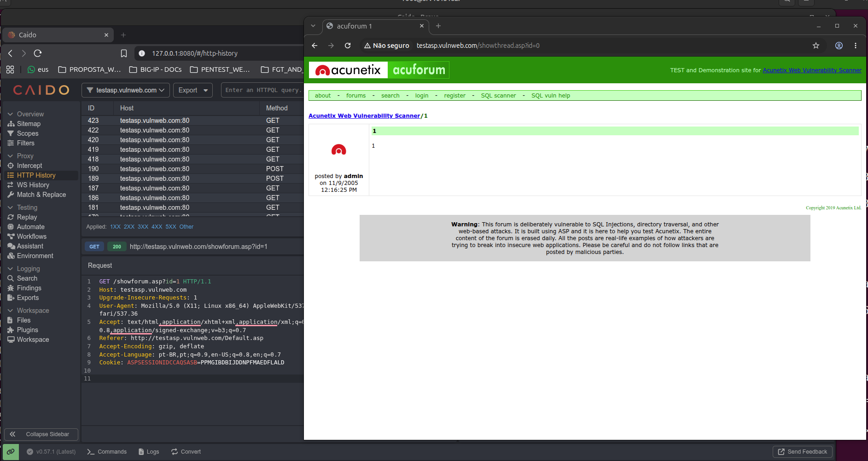Collapse the Overview sidebar section
Image resolution: width=868 pixels, height=461 pixels.
click(x=11, y=114)
